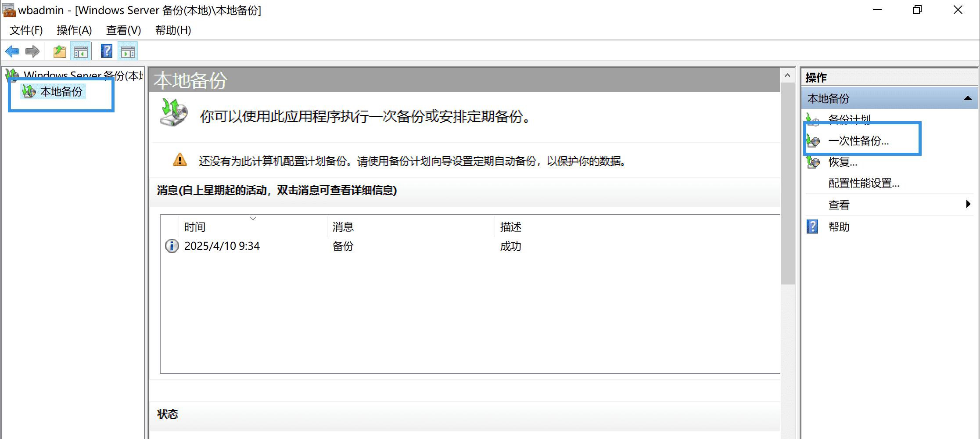The image size is (980, 439).
Task: Select the 本地备份 tree node
Action: coord(61,91)
